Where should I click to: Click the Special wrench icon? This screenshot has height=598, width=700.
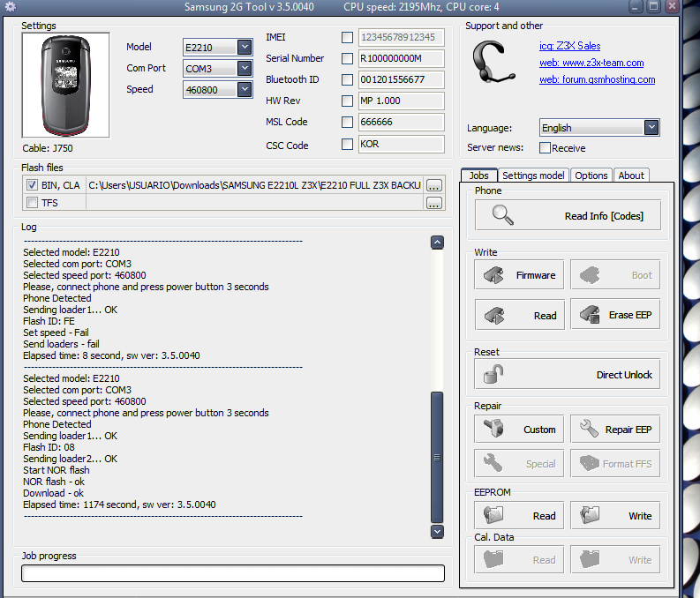pyautogui.click(x=493, y=463)
